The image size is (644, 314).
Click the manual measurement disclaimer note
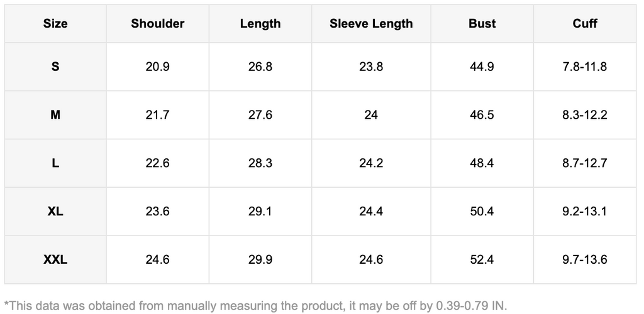pos(255,306)
